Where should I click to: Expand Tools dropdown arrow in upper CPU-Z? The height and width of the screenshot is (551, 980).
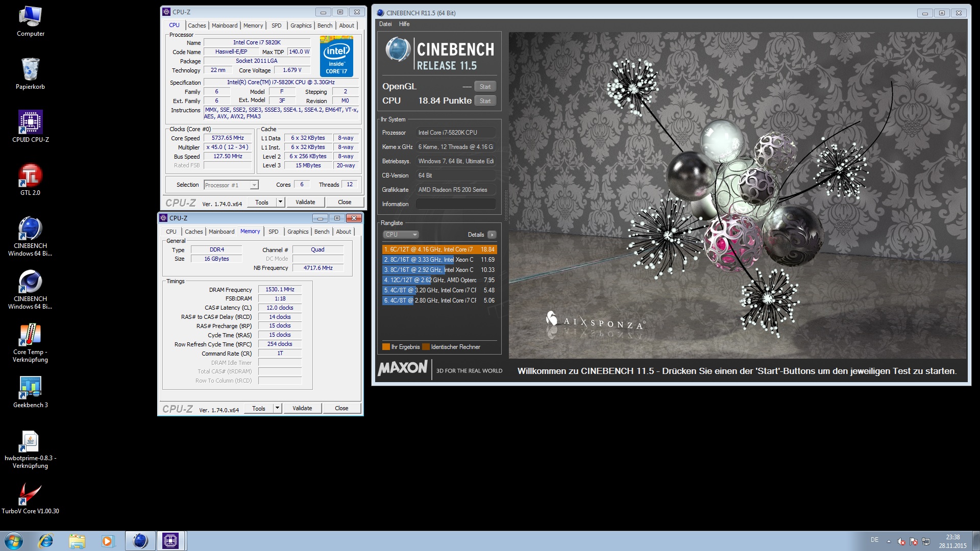coord(280,202)
